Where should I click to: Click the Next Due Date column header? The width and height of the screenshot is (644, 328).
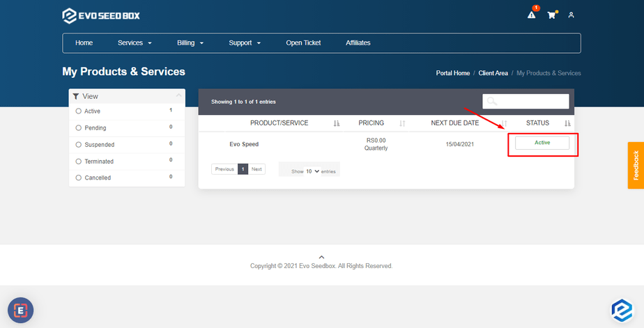[x=454, y=123]
